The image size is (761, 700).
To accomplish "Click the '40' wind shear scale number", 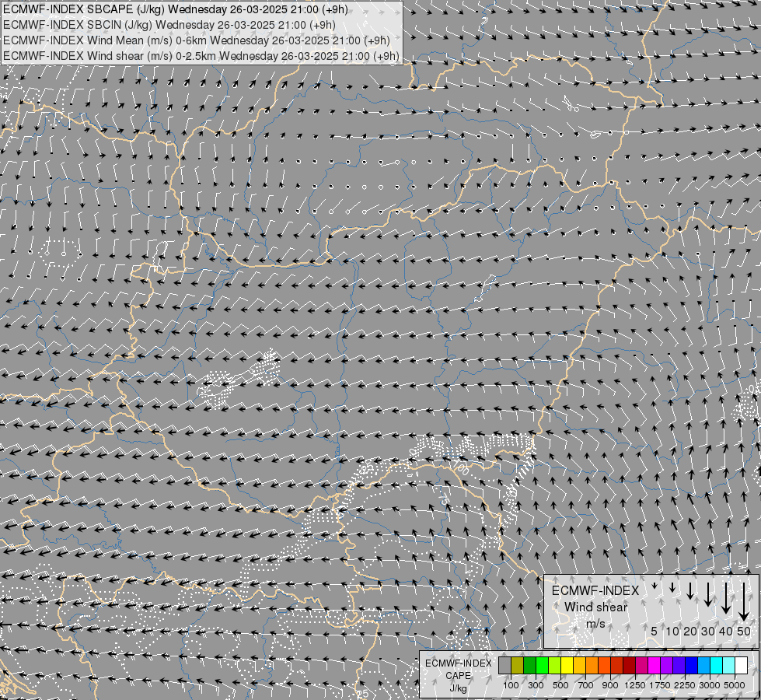I will (x=726, y=631).
